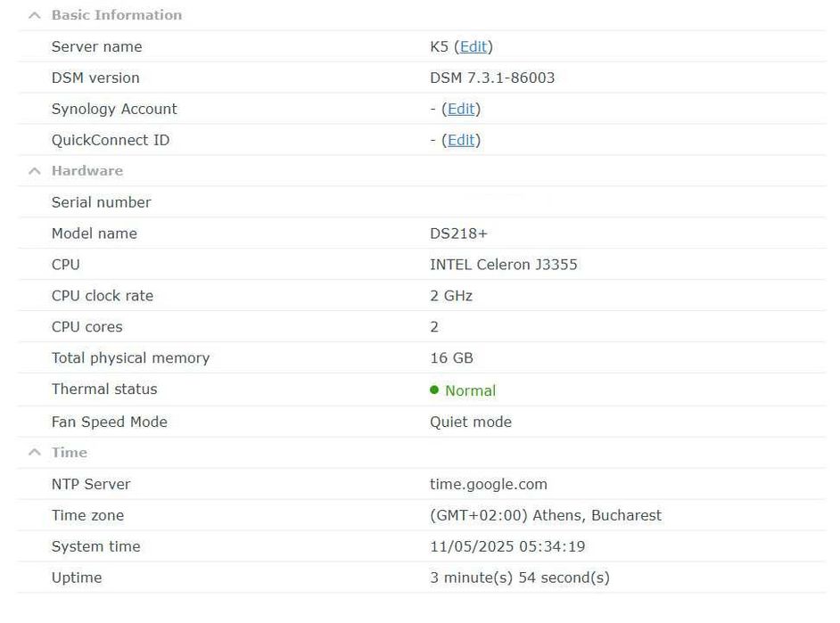Select the DSM 7.3.1-86003 version value
Image resolution: width=840 pixels, height=623 pixels.
click(492, 78)
